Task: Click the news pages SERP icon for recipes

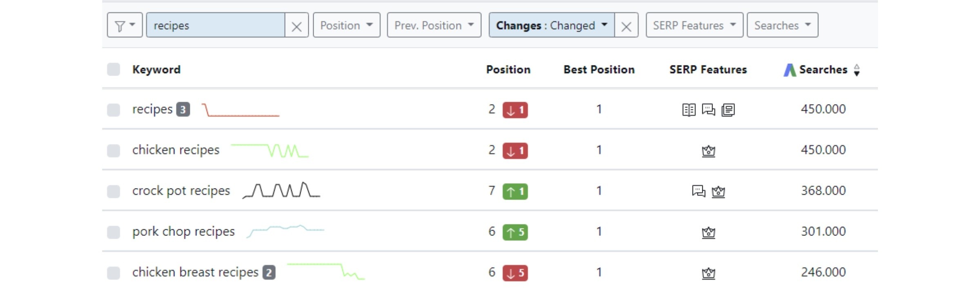Action: click(728, 110)
